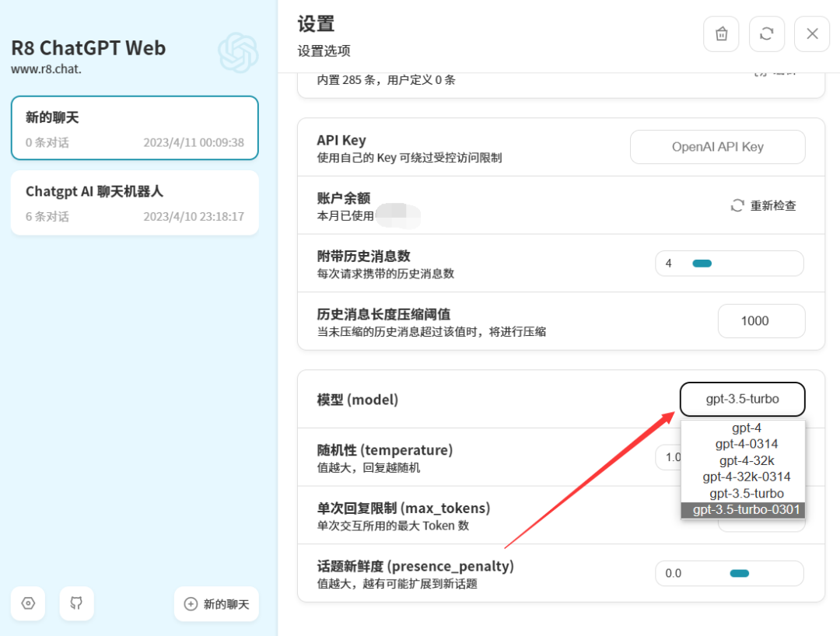
Task: Click the 0 条对话 count text
Action: [x=47, y=142]
